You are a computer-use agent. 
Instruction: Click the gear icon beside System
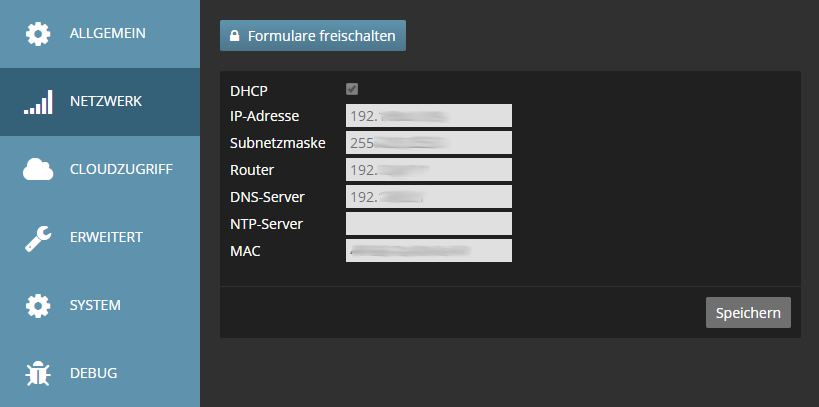38,305
